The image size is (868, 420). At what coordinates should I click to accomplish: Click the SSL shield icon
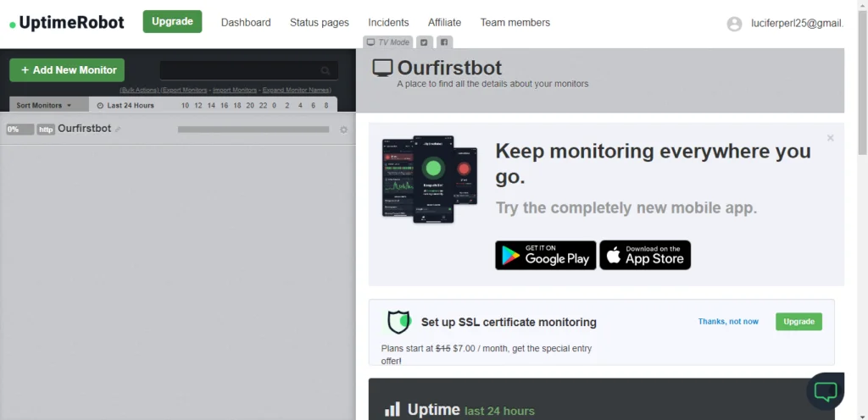click(x=398, y=322)
